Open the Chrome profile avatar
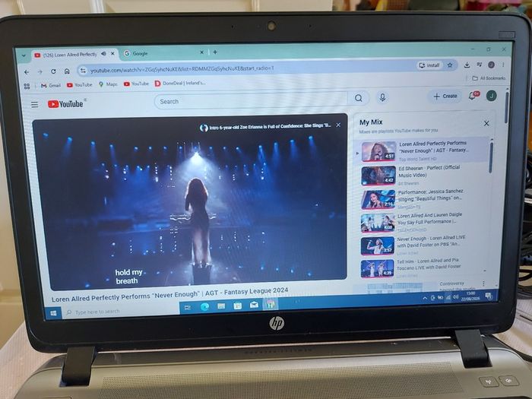Image resolution: width=532 pixels, height=399 pixels. pyautogui.click(x=491, y=65)
